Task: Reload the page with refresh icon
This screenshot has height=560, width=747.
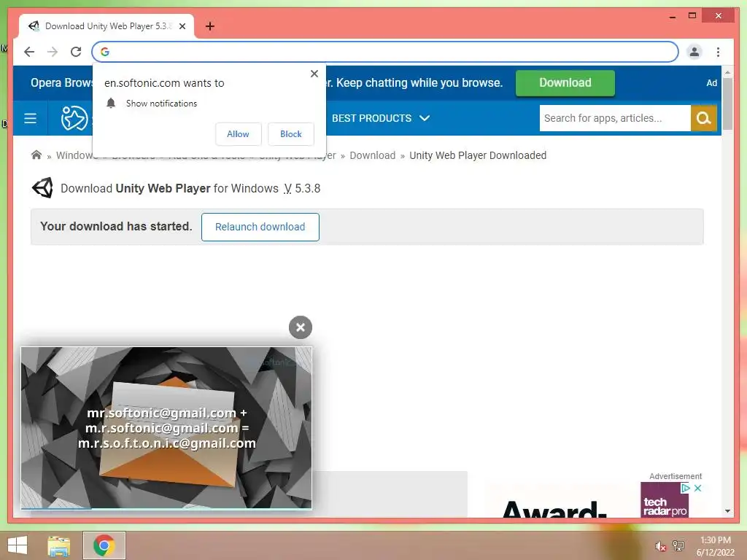Action: click(x=76, y=52)
